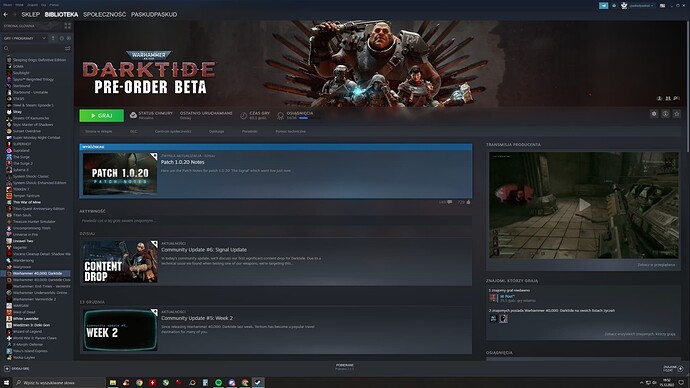Switch to Big Picture mode icon
Viewport: 690px width, 388px height.
tap(662, 5)
